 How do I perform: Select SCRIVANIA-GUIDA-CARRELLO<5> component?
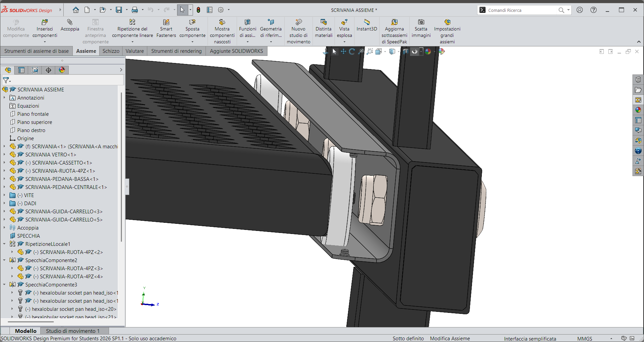pos(64,219)
